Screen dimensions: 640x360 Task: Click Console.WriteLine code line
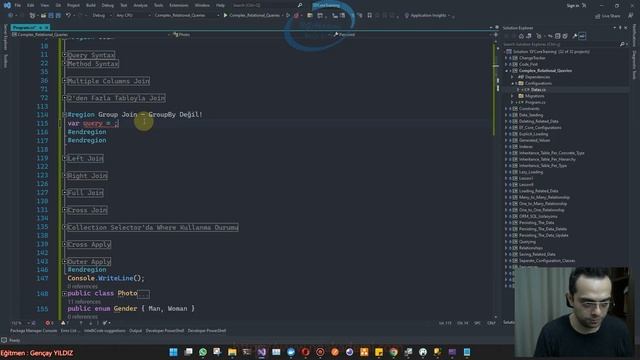(x=106, y=278)
